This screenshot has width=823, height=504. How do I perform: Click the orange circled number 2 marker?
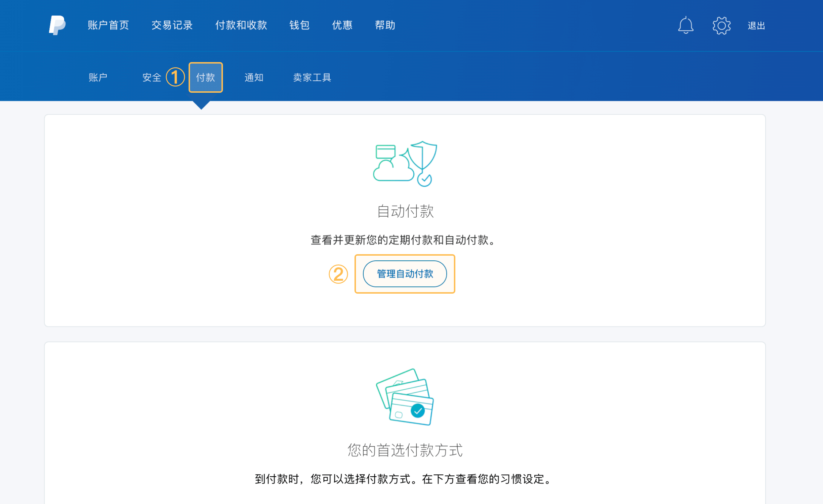point(338,274)
